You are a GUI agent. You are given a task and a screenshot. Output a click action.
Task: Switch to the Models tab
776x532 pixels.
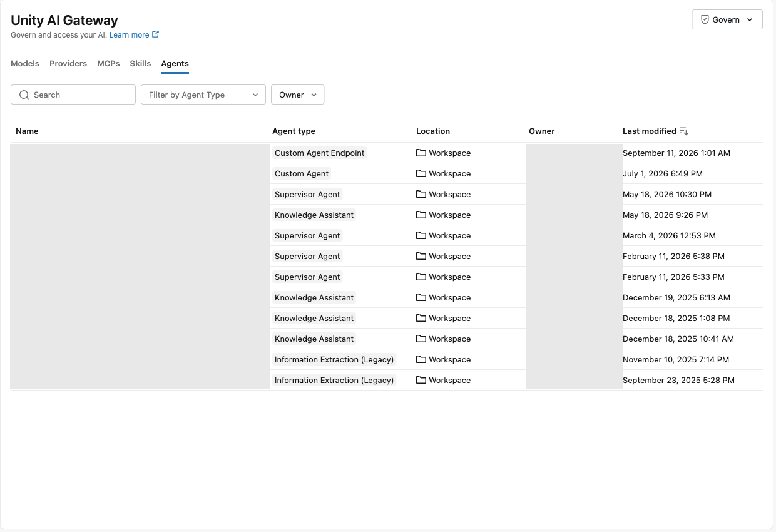pos(25,63)
